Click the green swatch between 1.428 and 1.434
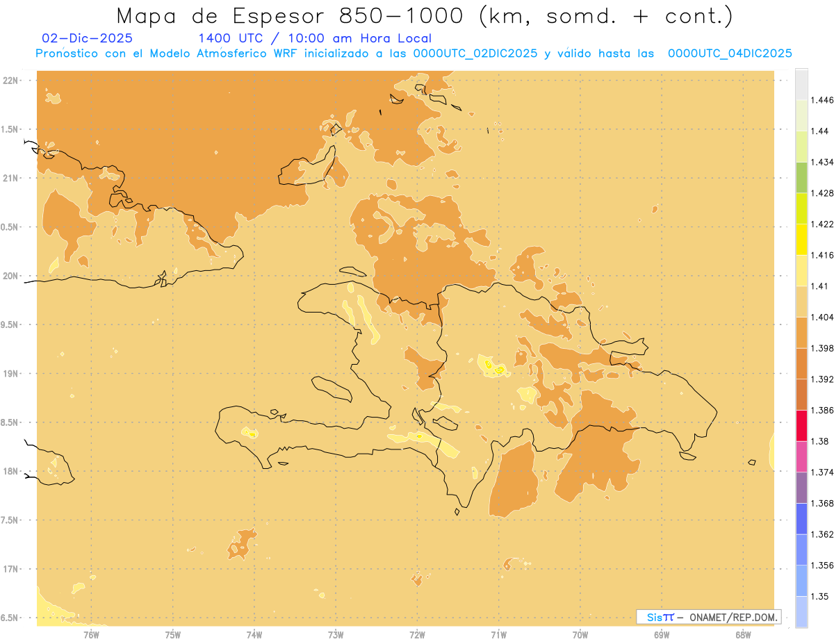The image size is (834, 644). click(x=801, y=177)
